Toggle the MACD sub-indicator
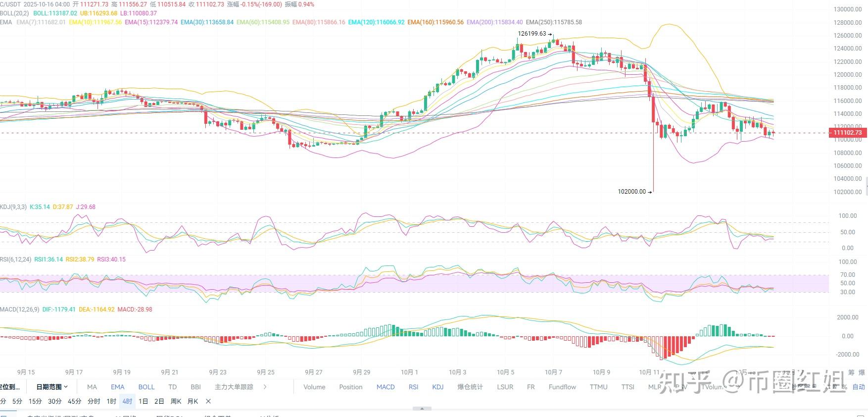The height and width of the screenshot is (417, 868). point(386,387)
